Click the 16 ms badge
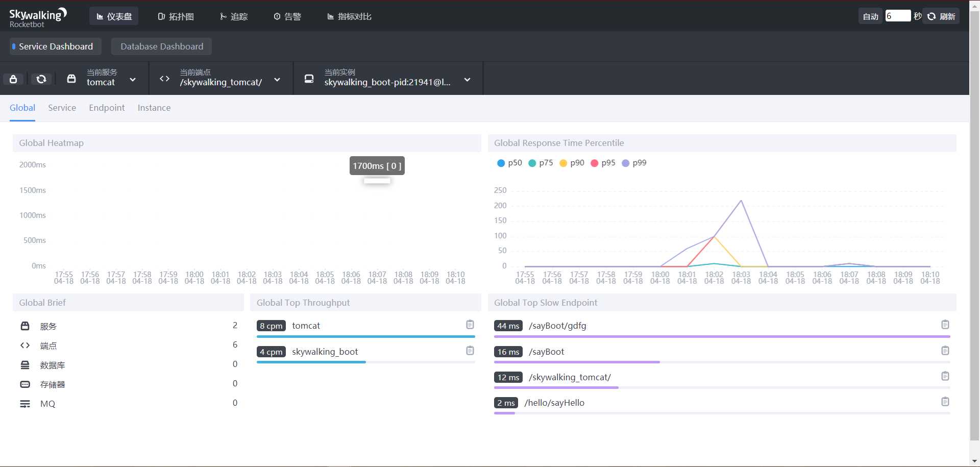This screenshot has width=980, height=467. tap(508, 352)
